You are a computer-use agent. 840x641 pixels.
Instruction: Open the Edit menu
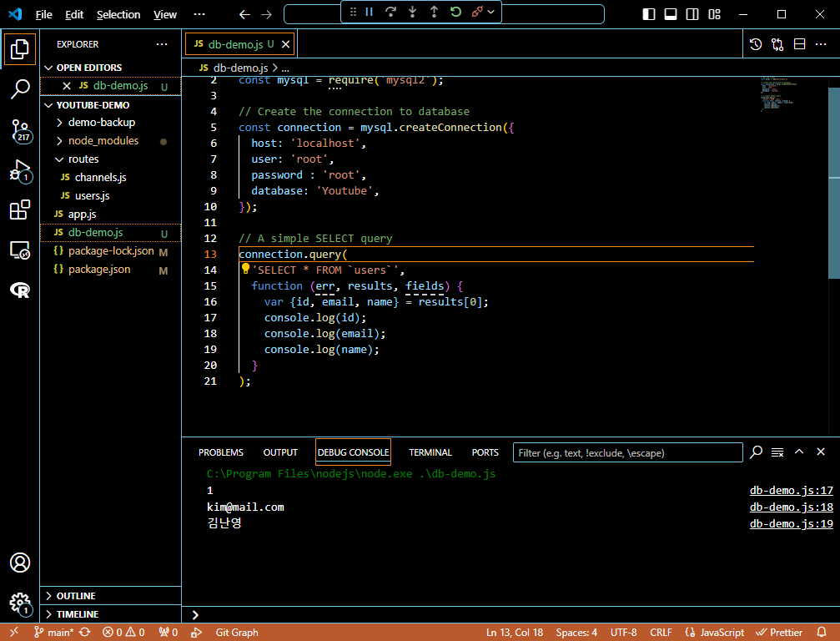pyautogui.click(x=74, y=14)
